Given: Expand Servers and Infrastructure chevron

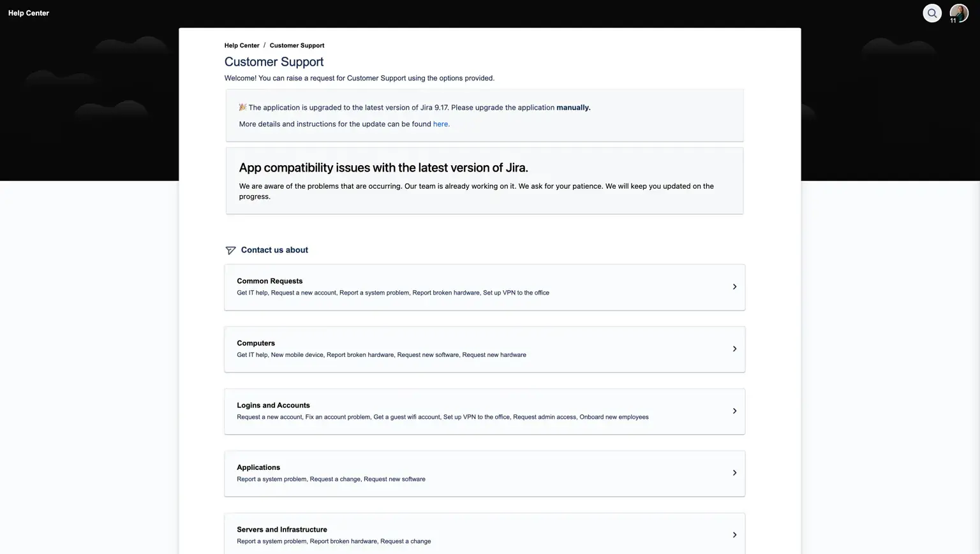Looking at the screenshot, I should (734, 535).
